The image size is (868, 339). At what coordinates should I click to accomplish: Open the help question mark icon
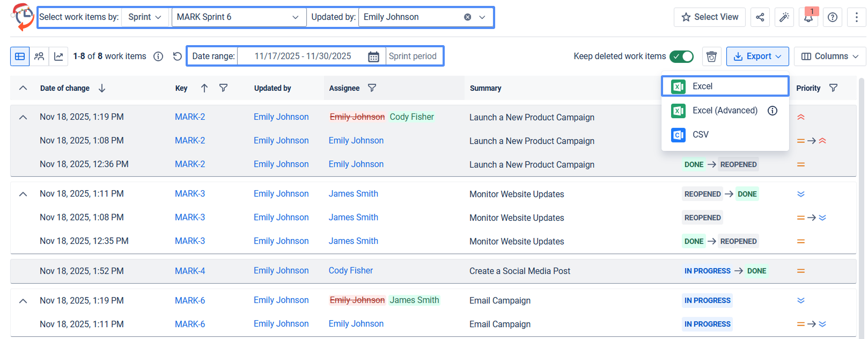click(833, 17)
